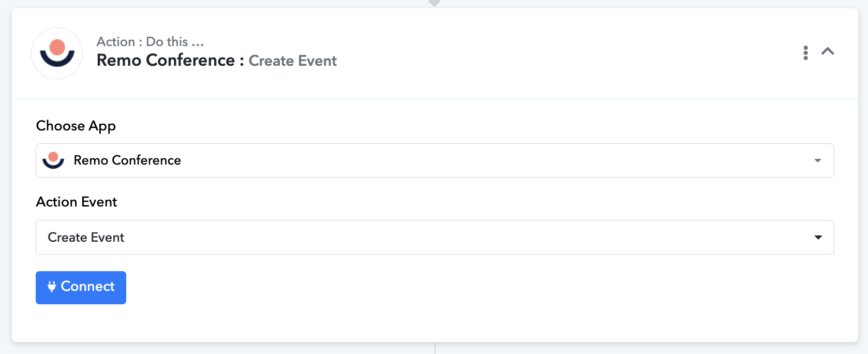Click the 'Action : Do this ...' header text
868x354 pixels.
coord(150,41)
